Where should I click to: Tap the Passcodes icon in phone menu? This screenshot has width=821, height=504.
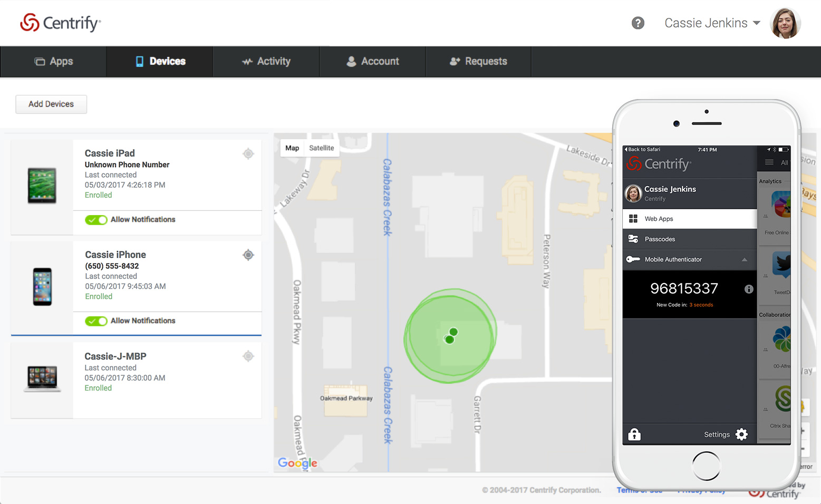pos(633,239)
